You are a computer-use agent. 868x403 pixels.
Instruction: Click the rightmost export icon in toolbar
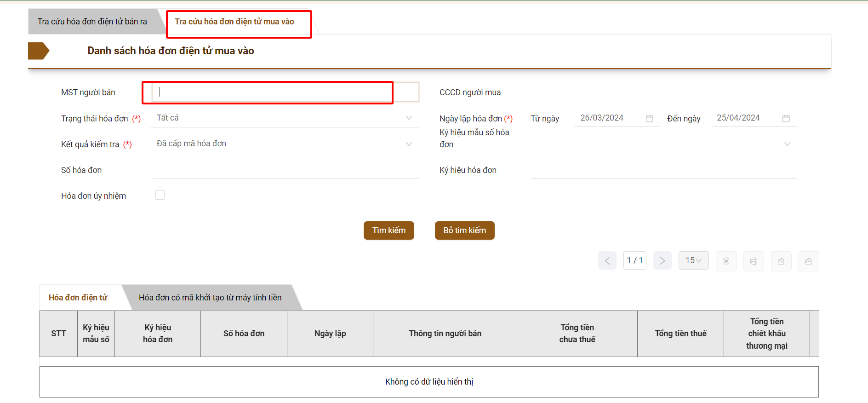tap(809, 261)
